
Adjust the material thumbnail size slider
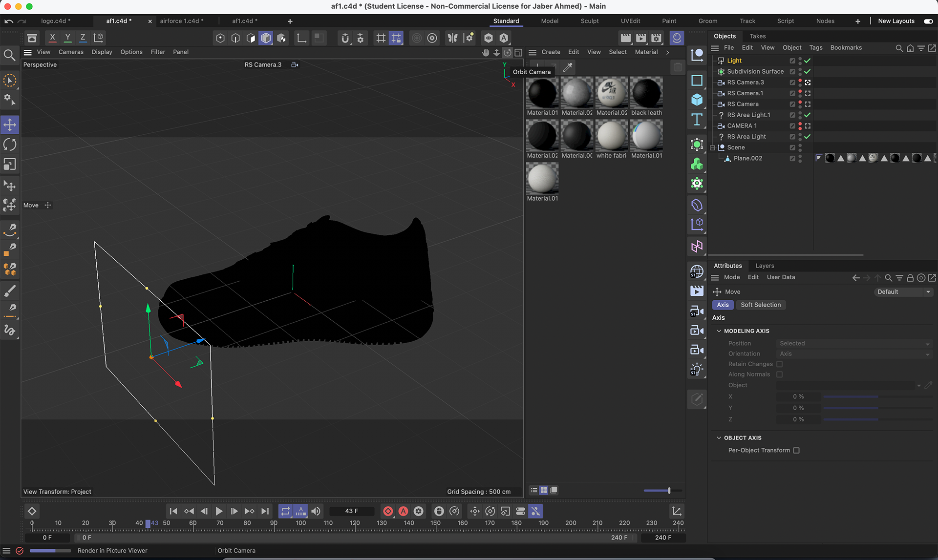click(669, 490)
